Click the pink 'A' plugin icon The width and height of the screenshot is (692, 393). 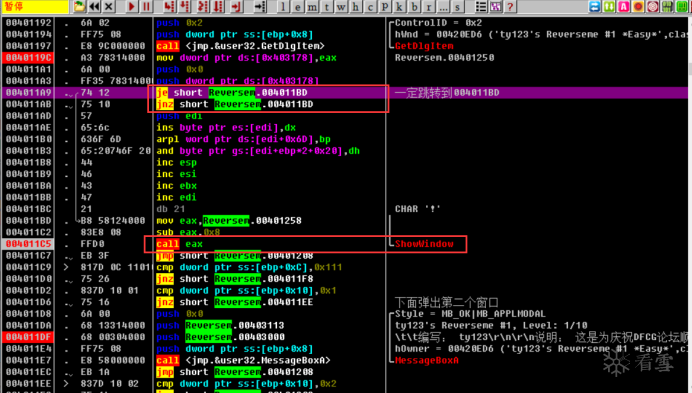click(x=624, y=7)
